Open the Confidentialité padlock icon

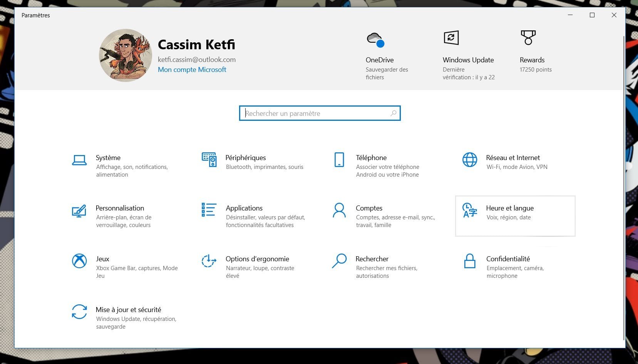pos(470,261)
